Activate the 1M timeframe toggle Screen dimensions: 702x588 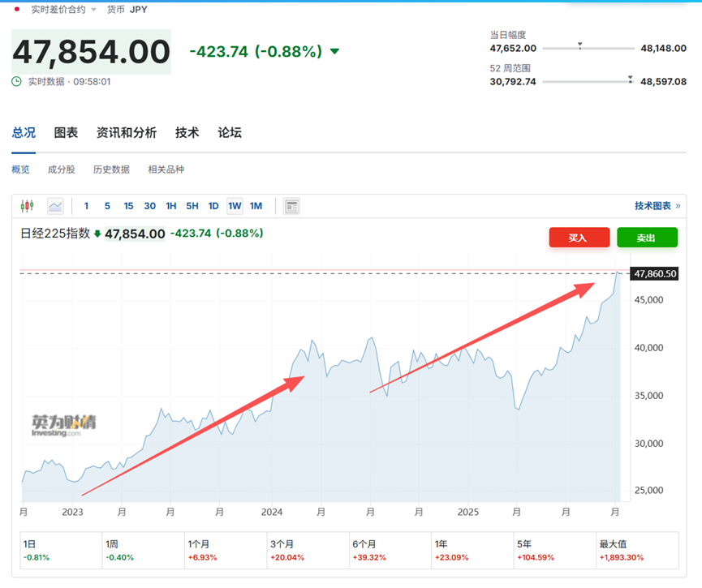point(256,206)
